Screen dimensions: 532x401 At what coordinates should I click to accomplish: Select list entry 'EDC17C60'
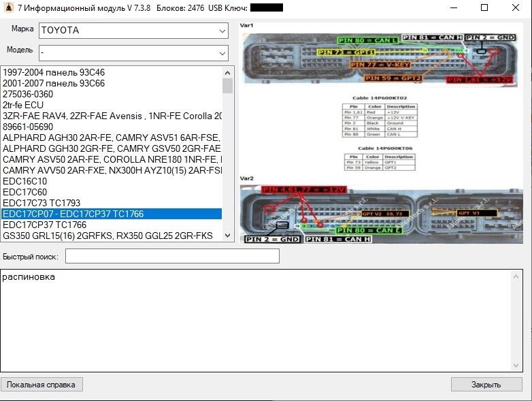(x=112, y=192)
